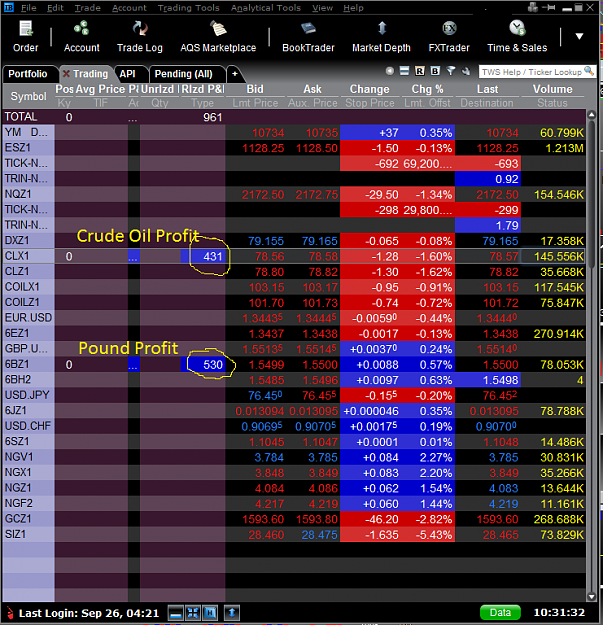Screen dimensions: 603x625
Task: Click the 6BZ1 realized P&L value 530
Action: click(x=212, y=364)
